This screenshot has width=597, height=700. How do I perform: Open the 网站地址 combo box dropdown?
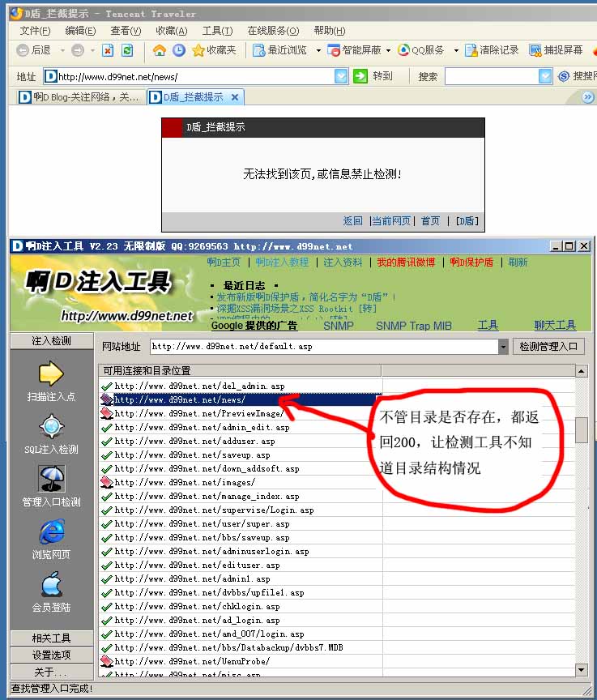pyautogui.click(x=503, y=347)
